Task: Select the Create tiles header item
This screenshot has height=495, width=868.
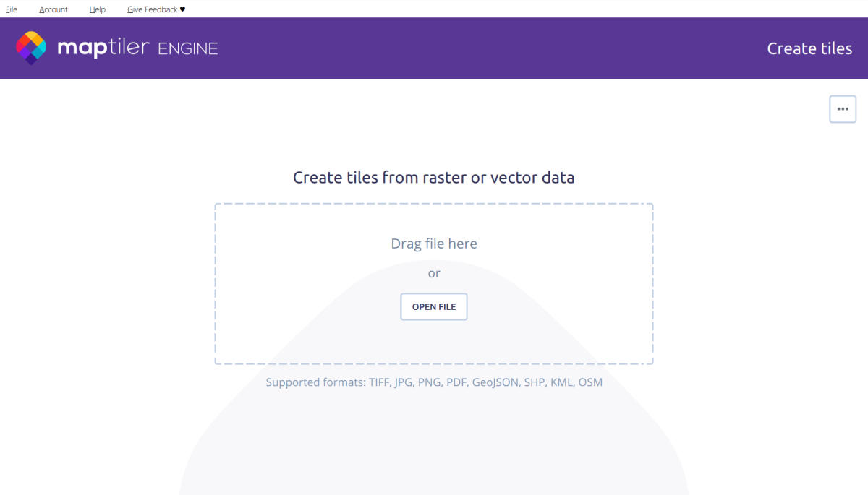Action: coord(809,48)
